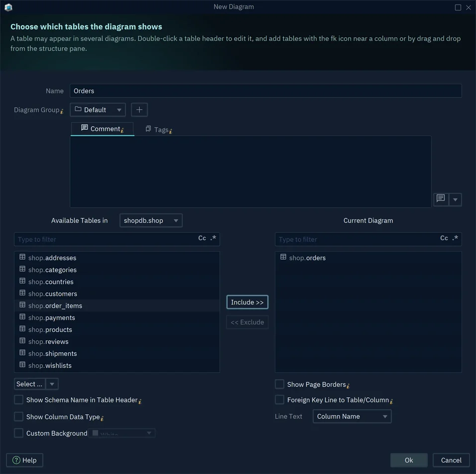Enable Show Page Borders checkbox
Viewport: 476px width, 474px height.
[x=280, y=384]
